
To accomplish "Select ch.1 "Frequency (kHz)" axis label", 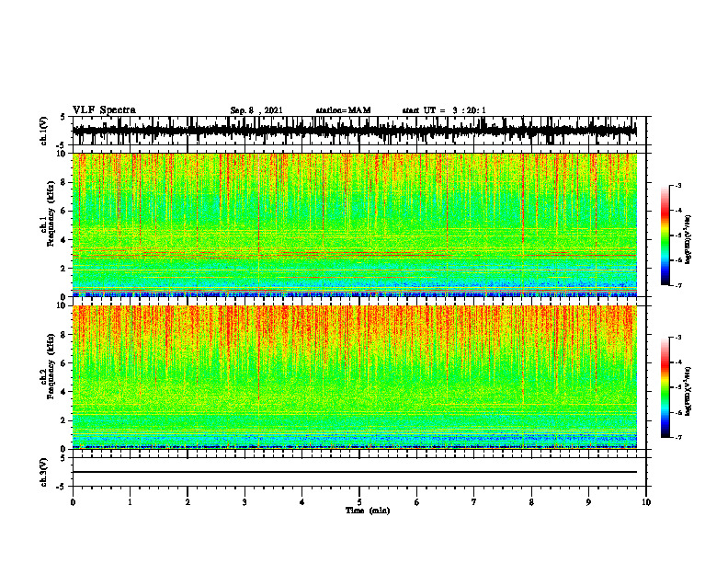I will [x=51, y=213].
